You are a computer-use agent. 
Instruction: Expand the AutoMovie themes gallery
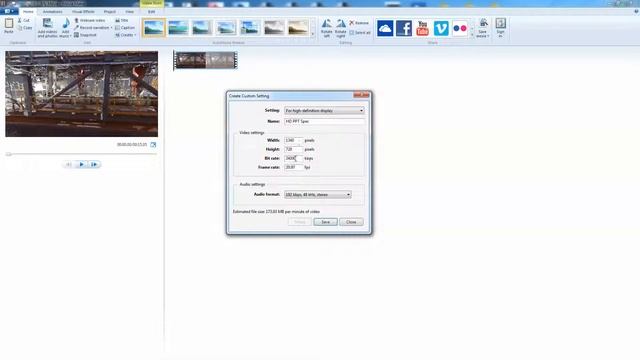pyautogui.click(x=313, y=35)
